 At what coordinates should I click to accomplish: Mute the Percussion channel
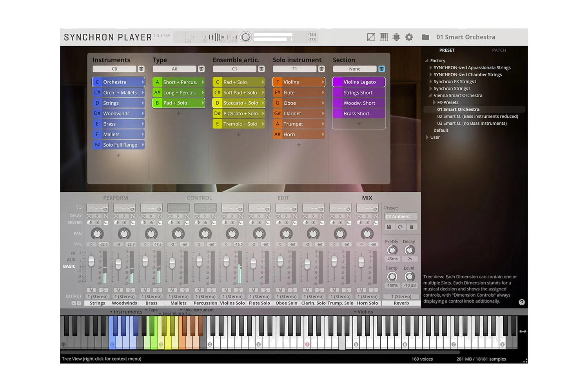click(199, 290)
